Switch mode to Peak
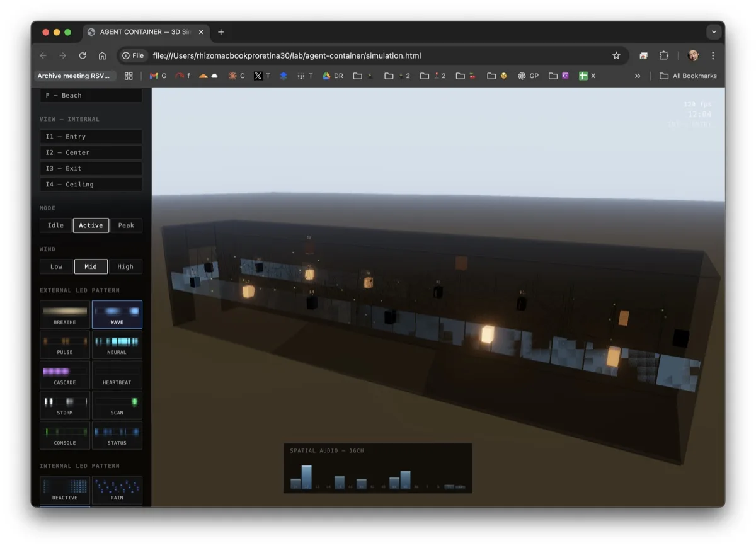 (126, 225)
